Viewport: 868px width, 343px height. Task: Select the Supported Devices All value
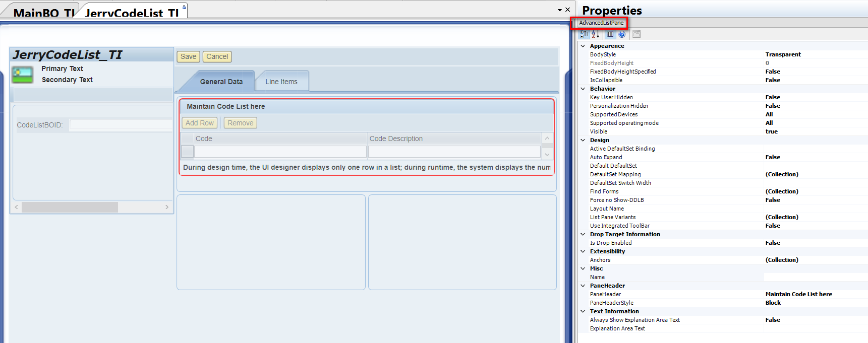click(769, 114)
